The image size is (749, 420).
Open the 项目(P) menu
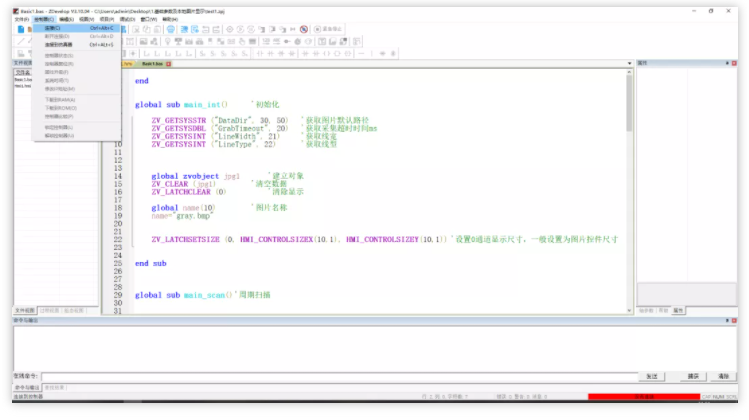[x=107, y=19]
